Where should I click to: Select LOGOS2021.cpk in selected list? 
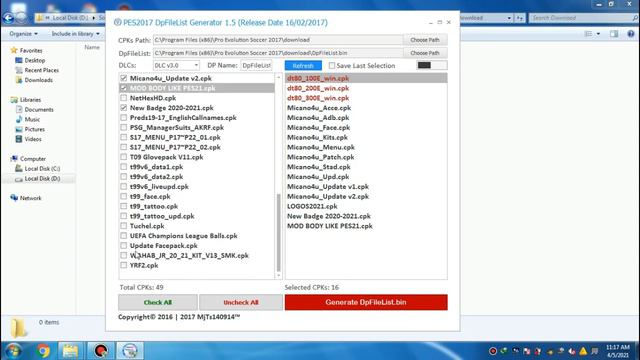tap(366, 206)
